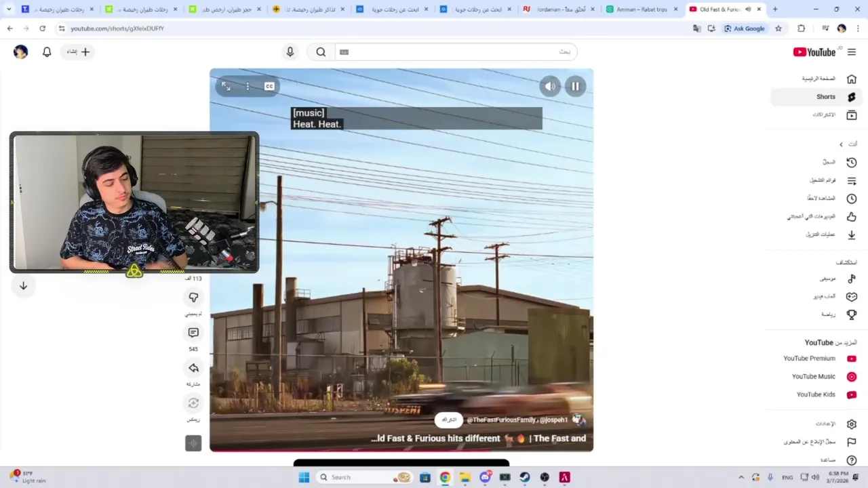The image size is (868, 488).
Task: Click the channel avatar on the Short
Action: click(x=578, y=420)
